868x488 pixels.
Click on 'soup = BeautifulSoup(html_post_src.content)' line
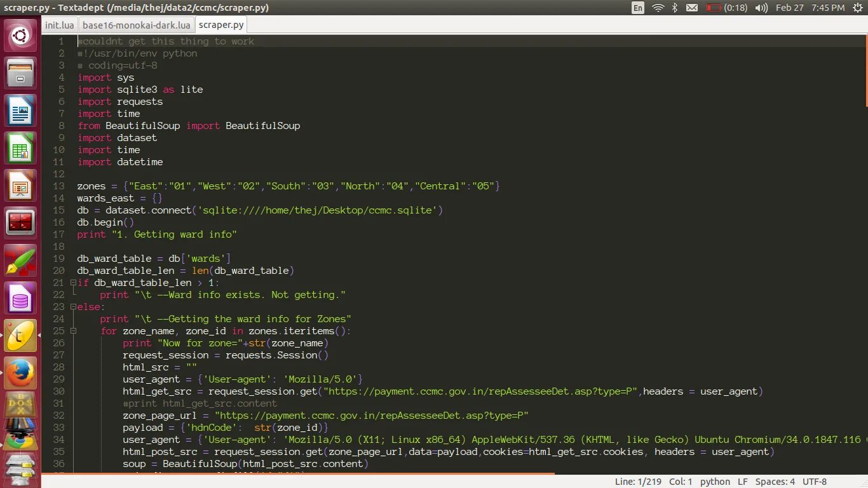pyautogui.click(x=246, y=464)
